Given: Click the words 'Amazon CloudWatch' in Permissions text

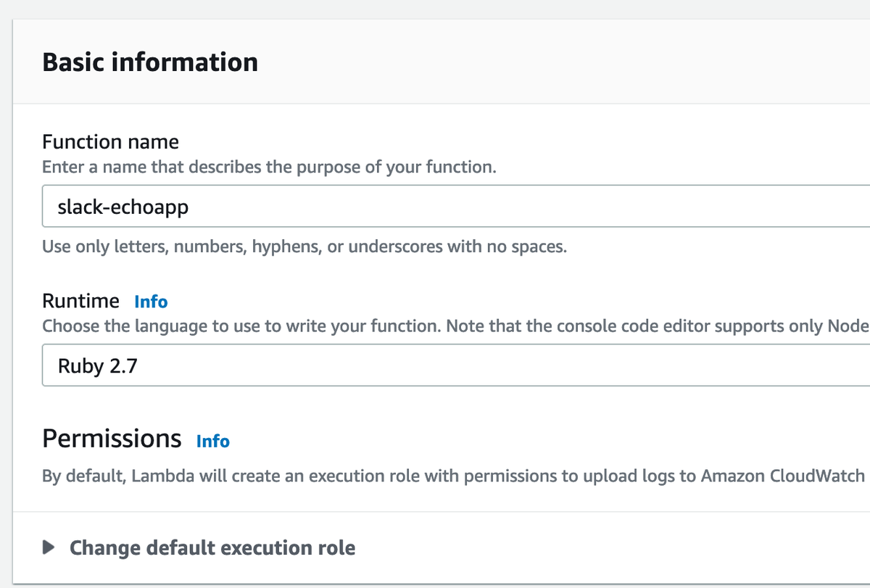Looking at the screenshot, I should [784, 476].
